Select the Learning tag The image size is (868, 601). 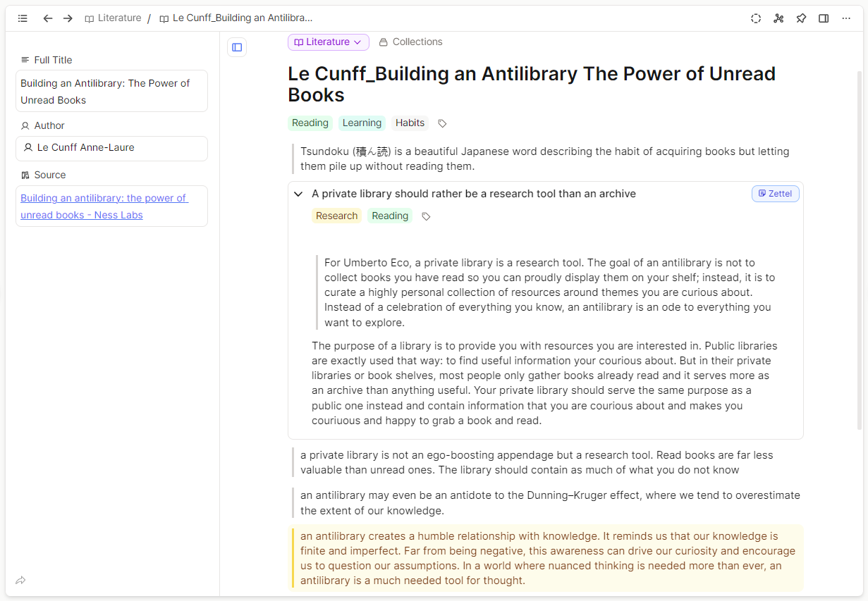click(362, 123)
